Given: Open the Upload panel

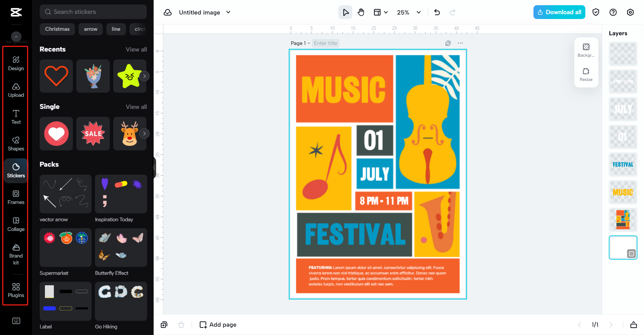Looking at the screenshot, I should point(16,90).
